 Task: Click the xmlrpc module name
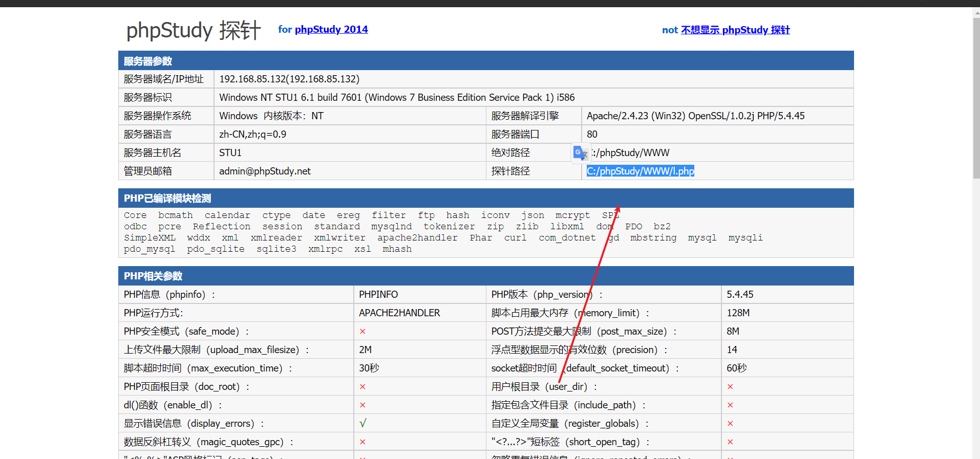pyautogui.click(x=325, y=249)
